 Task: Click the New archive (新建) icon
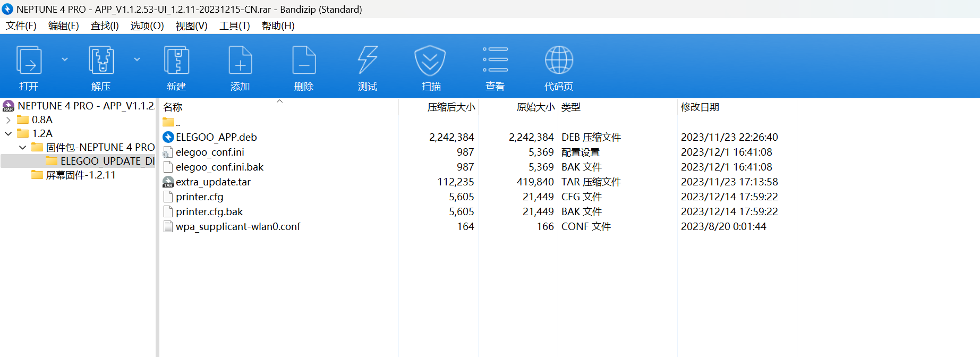pos(176,60)
